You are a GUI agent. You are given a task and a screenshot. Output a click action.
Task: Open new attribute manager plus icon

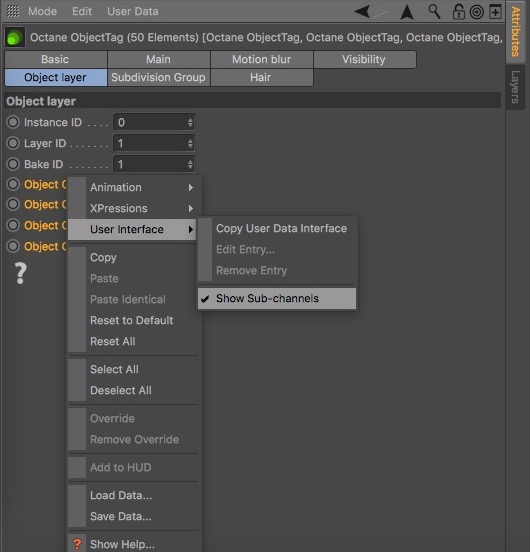pos(495,12)
